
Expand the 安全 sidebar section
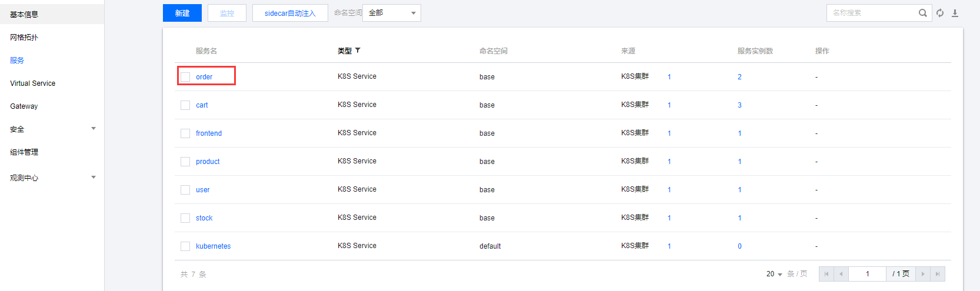94,129
